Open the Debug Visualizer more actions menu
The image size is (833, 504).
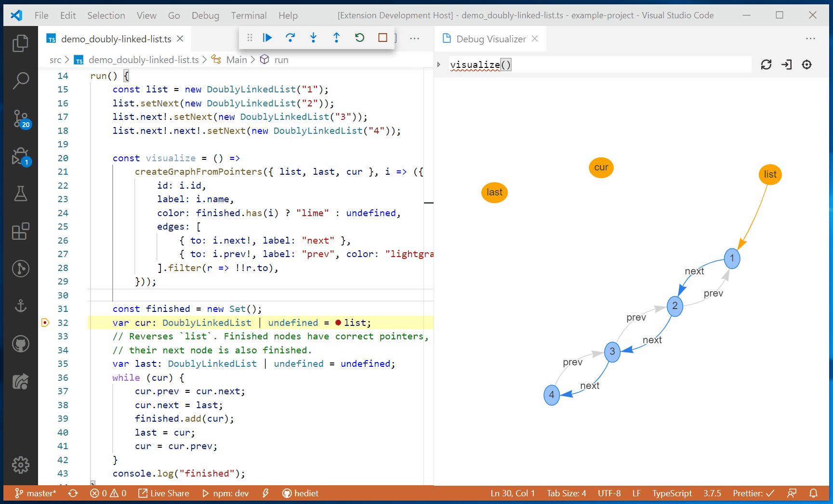tap(810, 39)
